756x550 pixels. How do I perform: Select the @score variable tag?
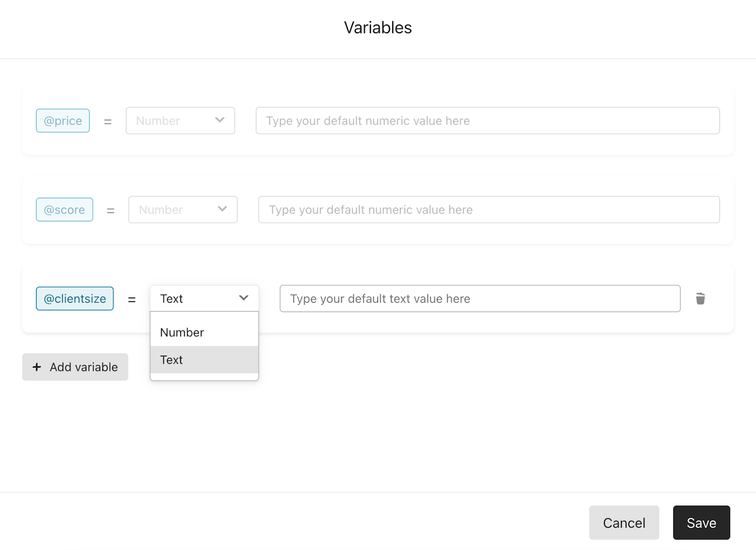click(x=64, y=210)
